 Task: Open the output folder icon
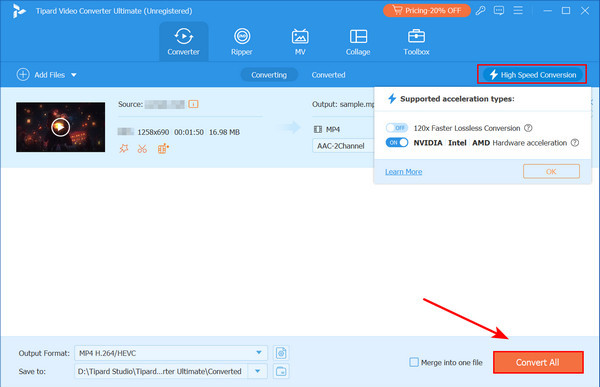point(281,371)
